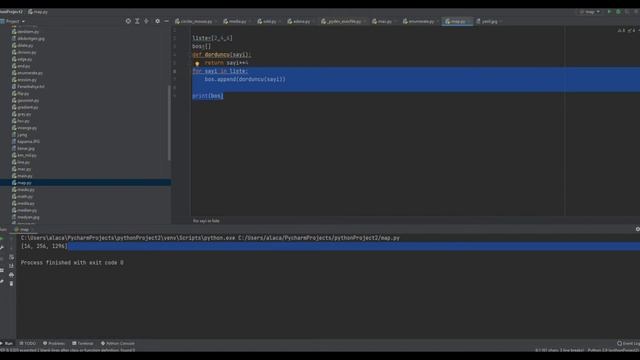Screen dimensions: 640x360
Task: Select erosion.py in the project tree
Action: pos(24,80)
